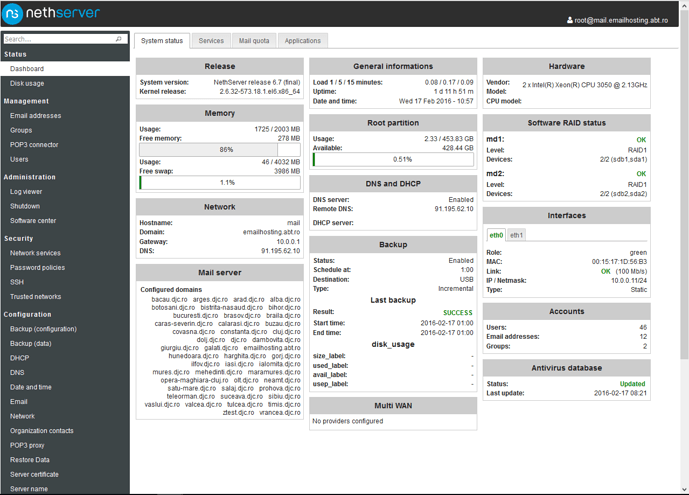Open Organization contacts

[42, 431]
